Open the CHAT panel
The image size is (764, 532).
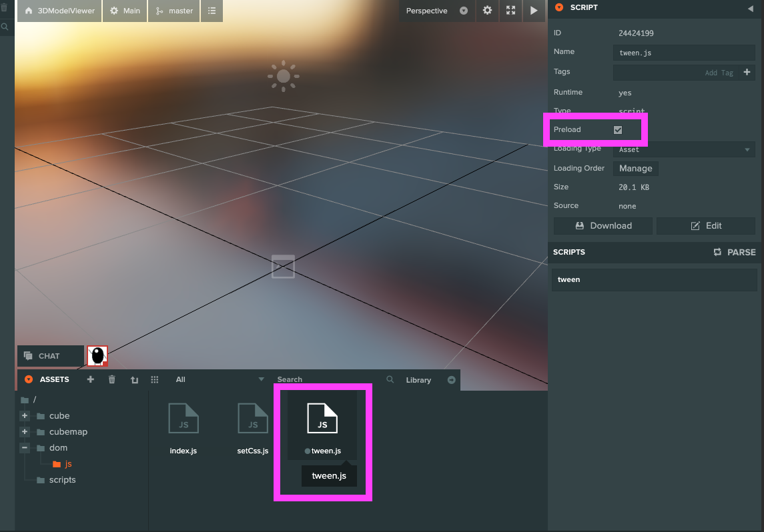click(x=50, y=356)
